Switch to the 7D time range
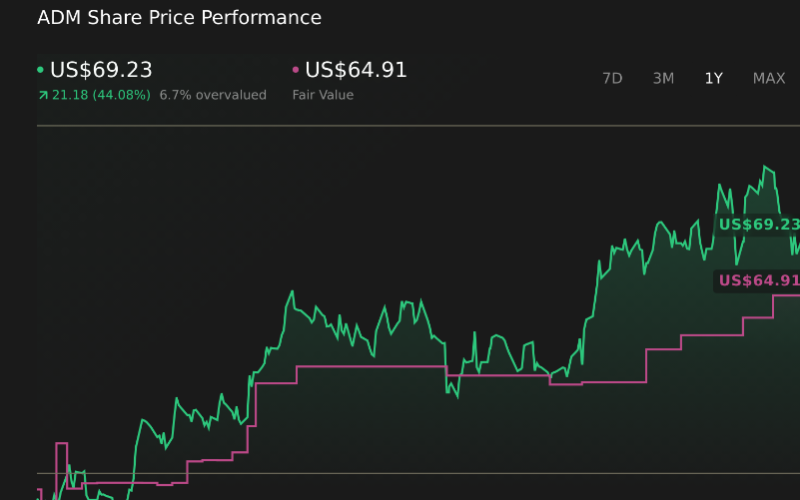 pyautogui.click(x=612, y=78)
